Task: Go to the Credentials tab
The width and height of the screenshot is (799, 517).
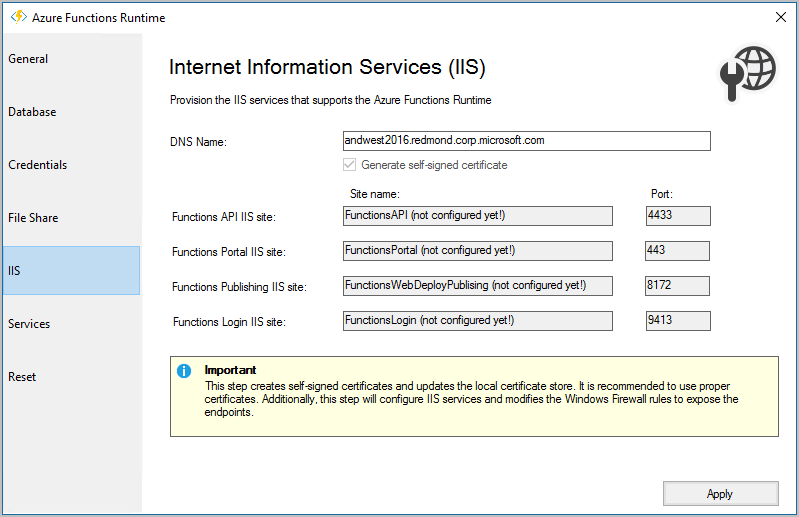Action: click(71, 165)
